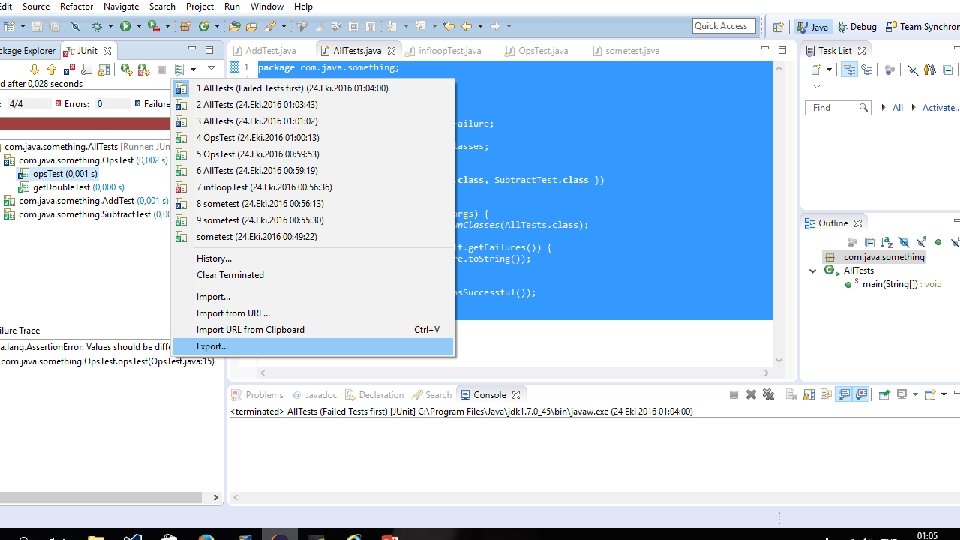Click the JUnit Next Failed Test arrow
960x540 pixels.
click(34, 70)
